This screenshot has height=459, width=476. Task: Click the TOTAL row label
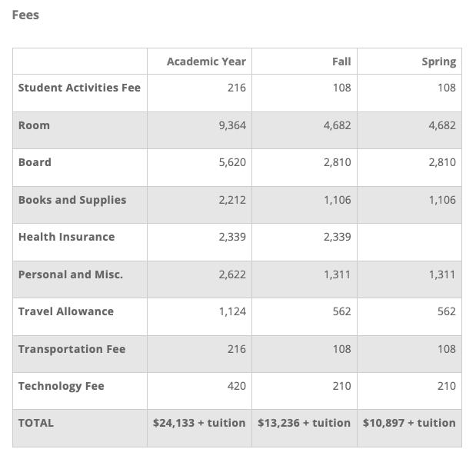click(x=36, y=423)
